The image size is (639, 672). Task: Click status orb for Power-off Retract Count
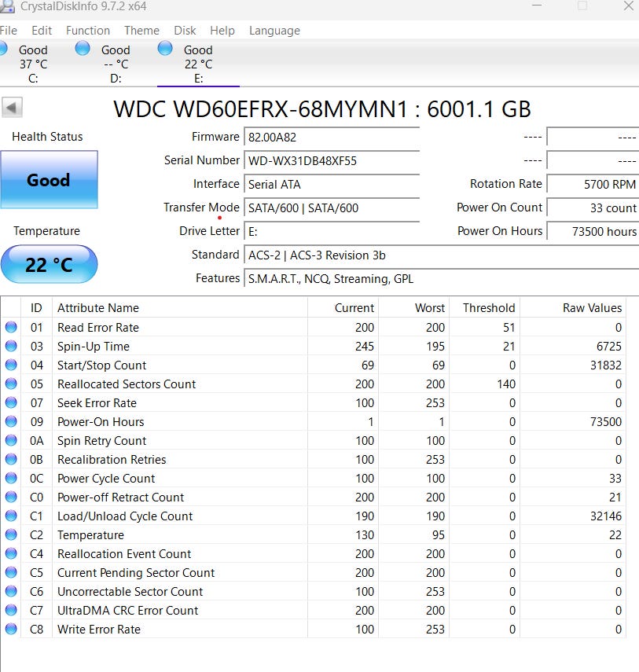pos(11,498)
